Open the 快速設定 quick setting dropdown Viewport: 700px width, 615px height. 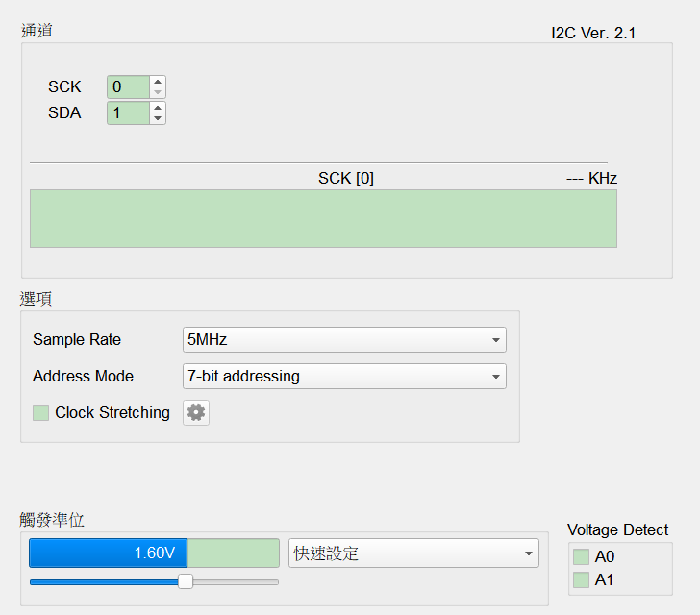coord(413,553)
